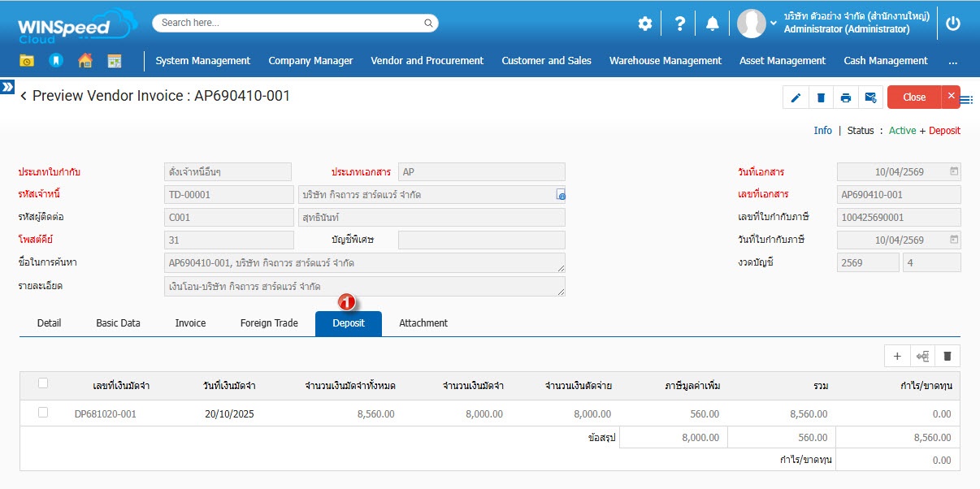Click the send email icon
Screen dimensions: 980x489
(870, 97)
